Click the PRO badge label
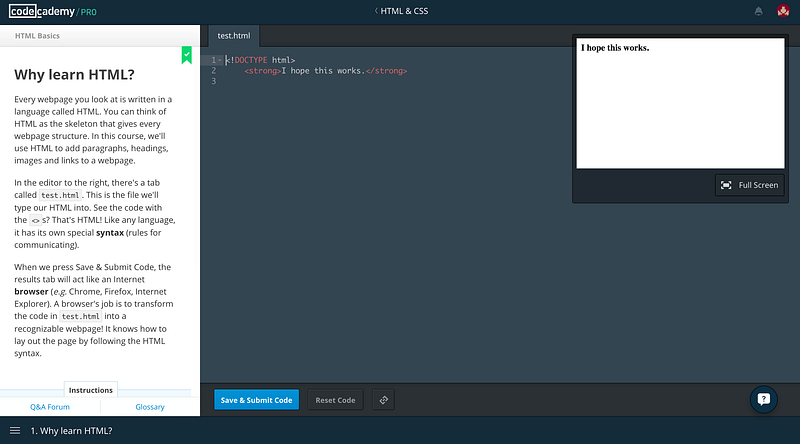 click(88, 12)
